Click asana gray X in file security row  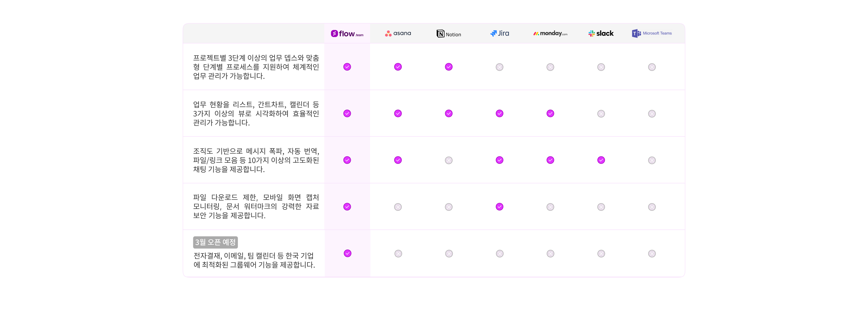[x=398, y=207]
